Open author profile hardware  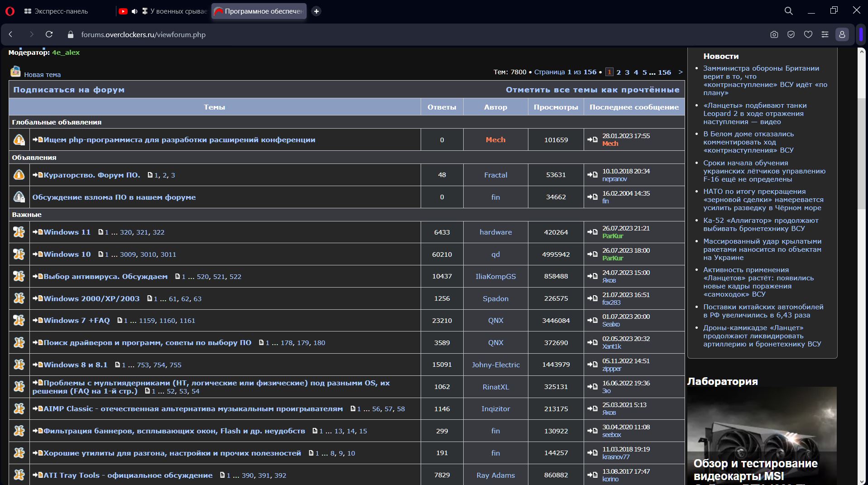point(496,232)
